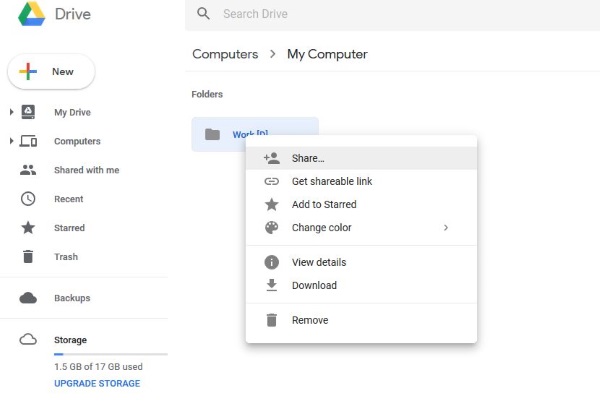Screen dimensions: 600x404
Task: Open Backups via the cloud icon
Action: click(x=29, y=298)
